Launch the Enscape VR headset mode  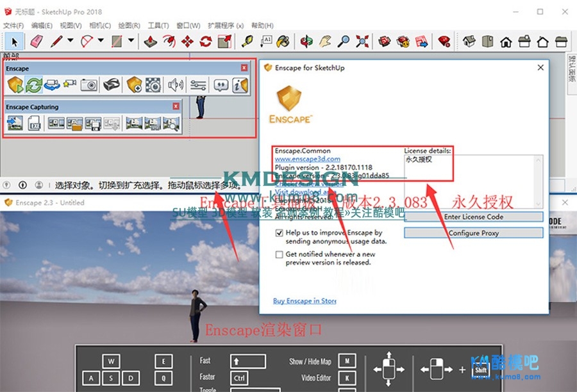(x=112, y=85)
